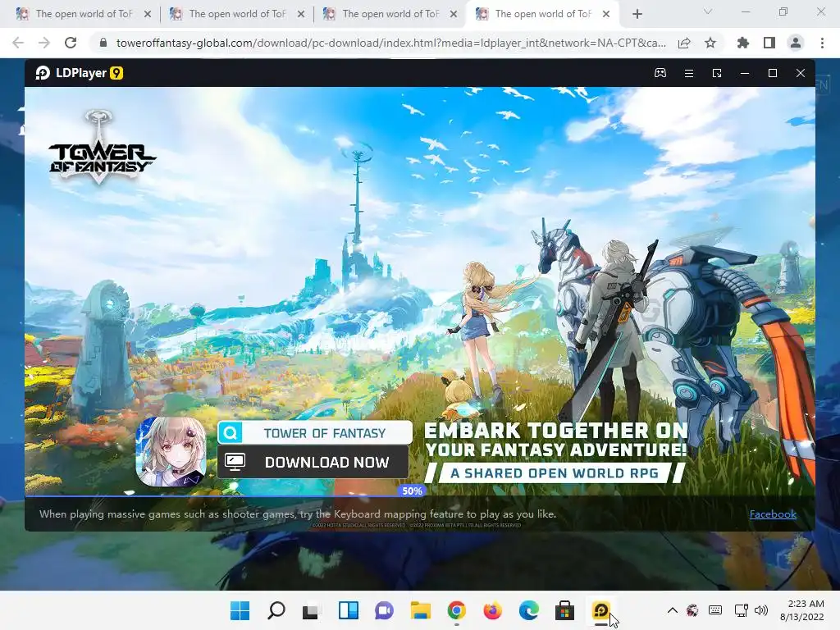Image resolution: width=840 pixels, height=630 pixels.
Task: Click the 50% loading progress indicator
Action: (412, 491)
